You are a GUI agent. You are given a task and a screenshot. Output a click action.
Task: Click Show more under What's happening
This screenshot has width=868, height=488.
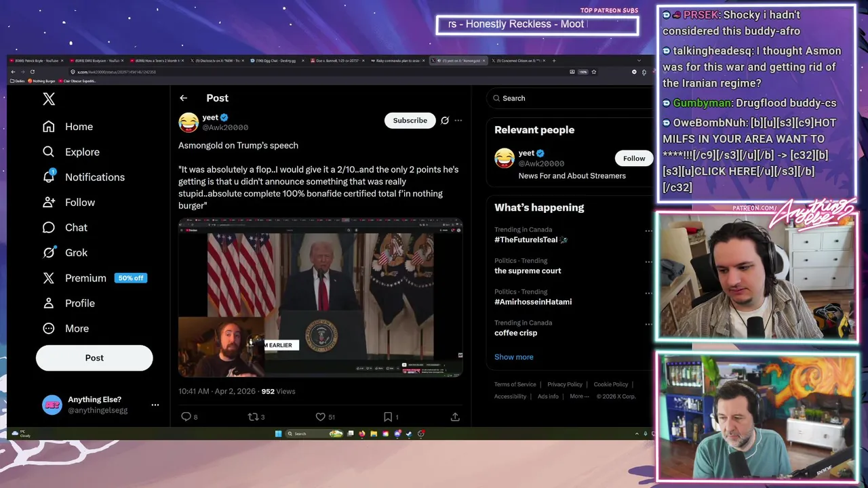pos(513,357)
